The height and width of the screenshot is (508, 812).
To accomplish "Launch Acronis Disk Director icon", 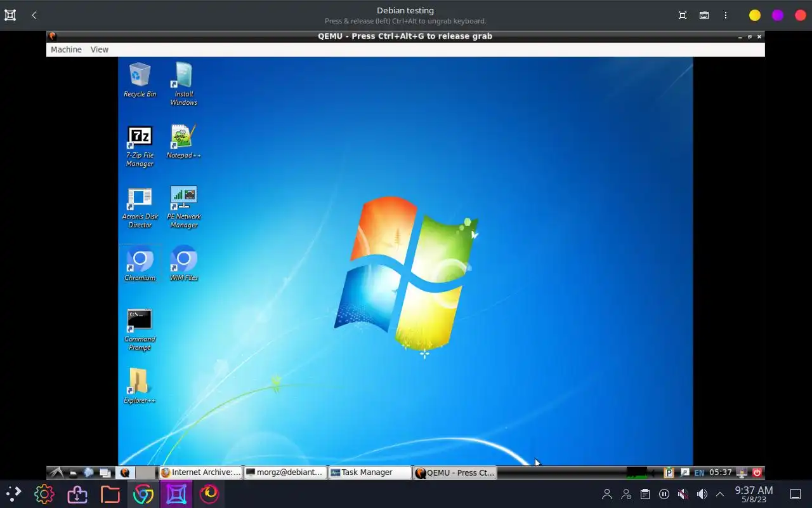I will pos(140,208).
